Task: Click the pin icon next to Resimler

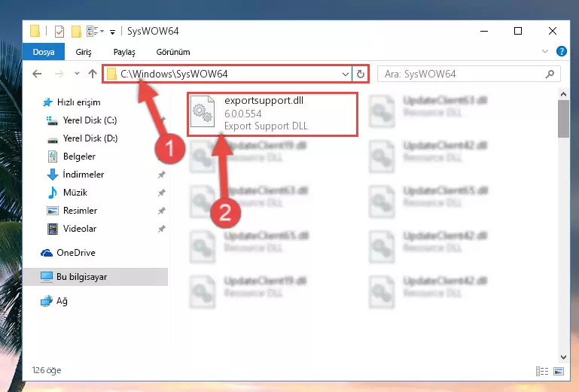Action: (161, 211)
